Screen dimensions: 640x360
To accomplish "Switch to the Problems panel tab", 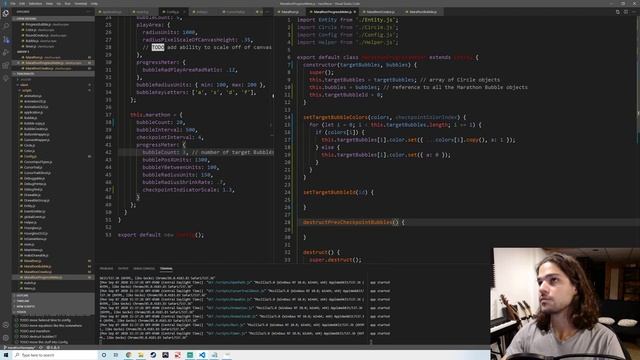I will click(x=106, y=269).
